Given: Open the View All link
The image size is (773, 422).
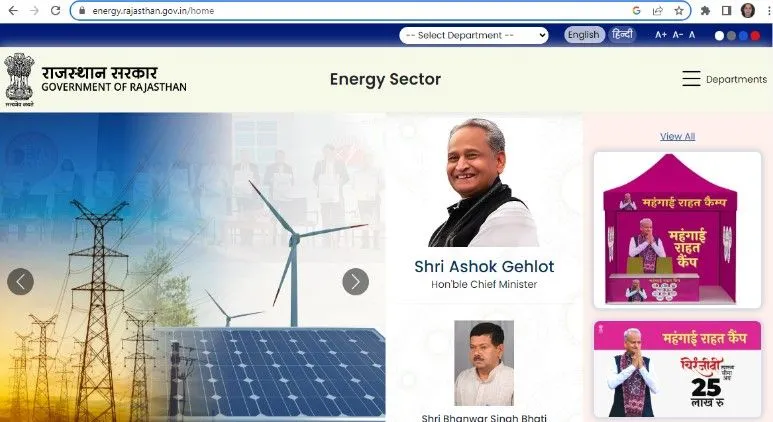Looking at the screenshot, I should [x=677, y=137].
